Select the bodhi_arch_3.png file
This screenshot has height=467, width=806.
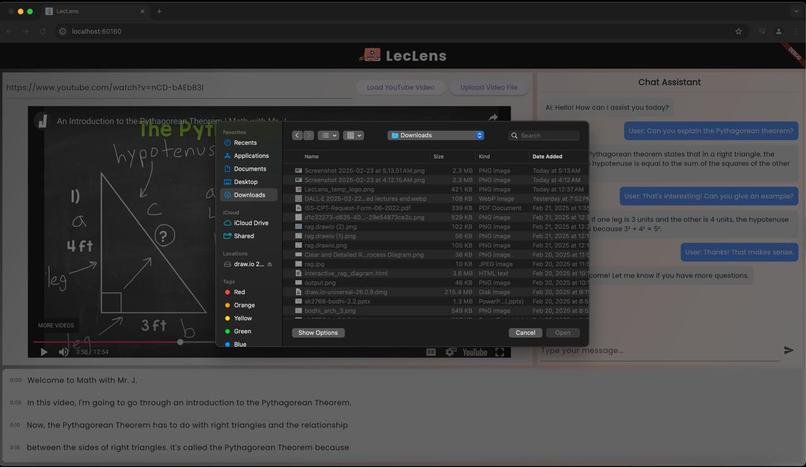tap(435, 310)
